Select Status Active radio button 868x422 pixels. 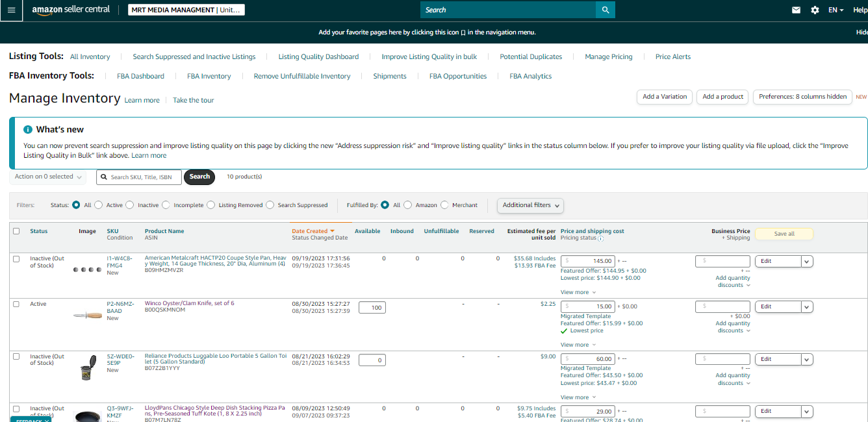[x=99, y=205]
